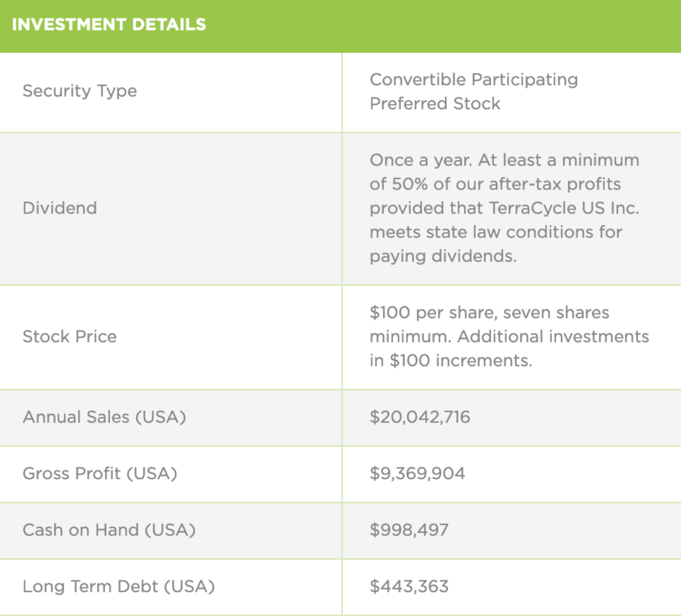
Task: Select the Annual Sales (USA) label
Action: 104,417
